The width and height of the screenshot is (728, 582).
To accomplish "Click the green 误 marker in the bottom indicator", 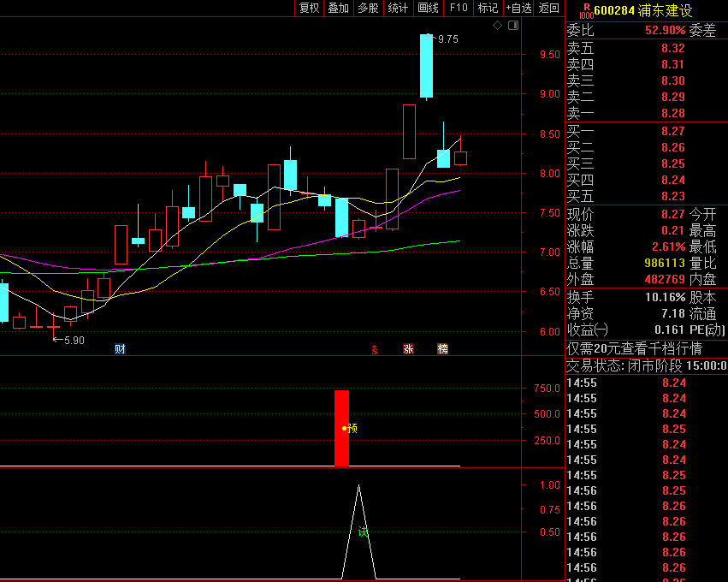I will tap(363, 532).
